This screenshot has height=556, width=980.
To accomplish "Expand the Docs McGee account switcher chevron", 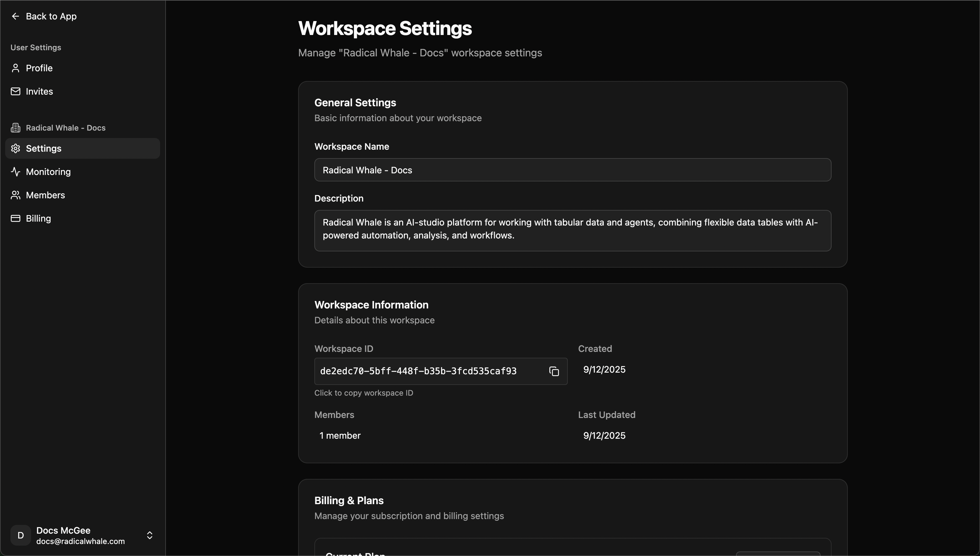I will tap(150, 535).
